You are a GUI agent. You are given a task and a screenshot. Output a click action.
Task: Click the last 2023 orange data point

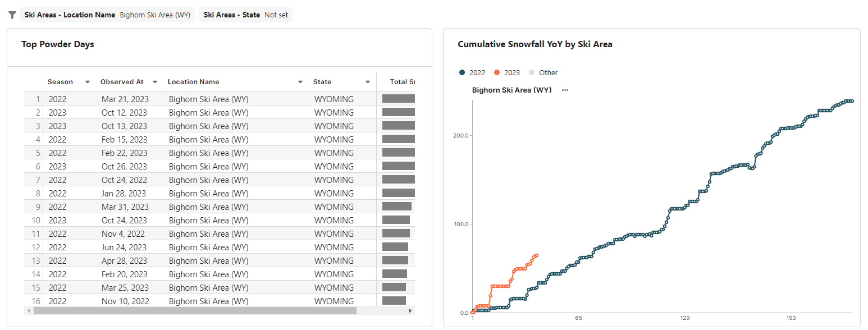[x=537, y=255]
